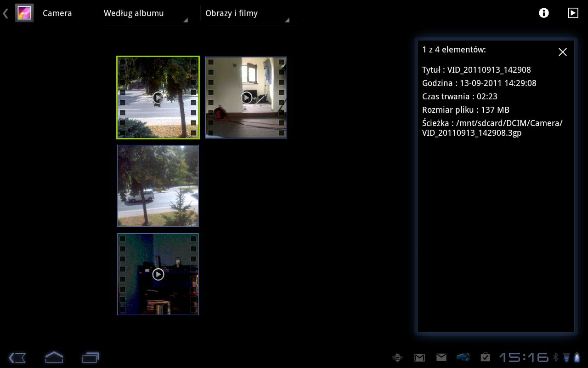This screenshot has width=588, height=368.
Task: Select the Tytuł VID_20110913_142908 line
Action: click(476, 70)
